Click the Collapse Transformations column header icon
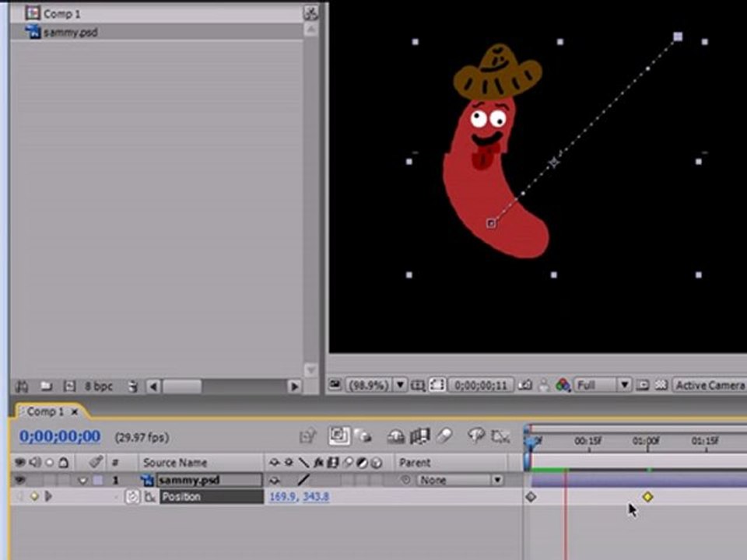Screen dimensions: 747x560 (x=289, y=462)
